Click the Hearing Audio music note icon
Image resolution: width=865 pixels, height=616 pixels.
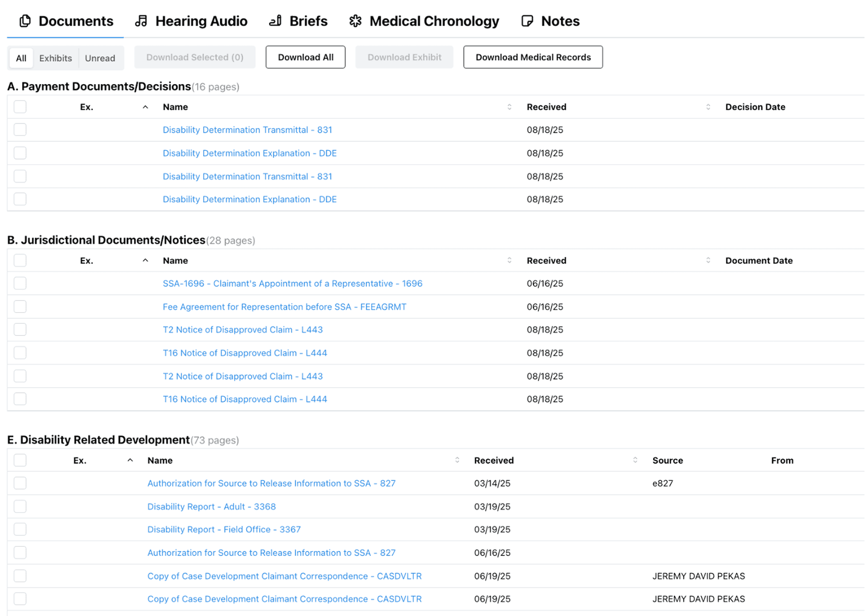pos(141,21)
